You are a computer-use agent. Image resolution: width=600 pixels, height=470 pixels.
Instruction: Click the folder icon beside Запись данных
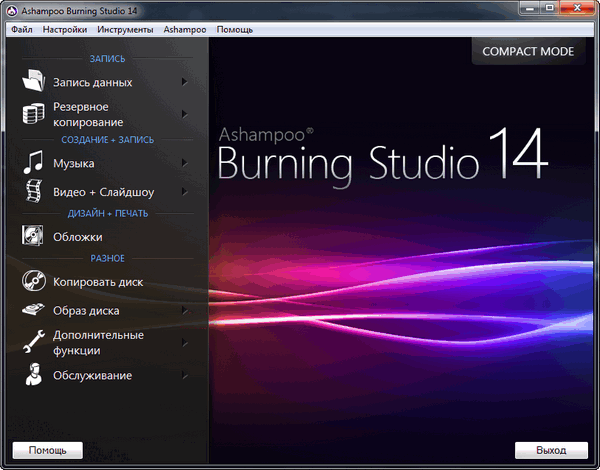34,80
